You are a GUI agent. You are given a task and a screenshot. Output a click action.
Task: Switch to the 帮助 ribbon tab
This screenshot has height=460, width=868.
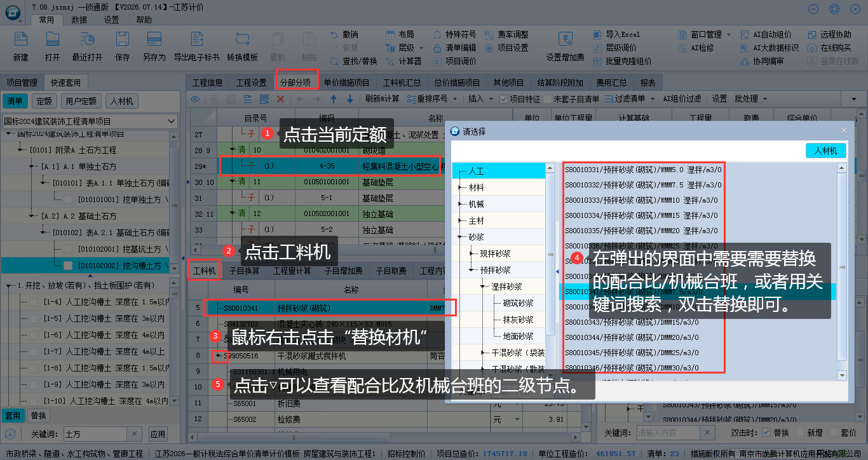coord(144,20)
